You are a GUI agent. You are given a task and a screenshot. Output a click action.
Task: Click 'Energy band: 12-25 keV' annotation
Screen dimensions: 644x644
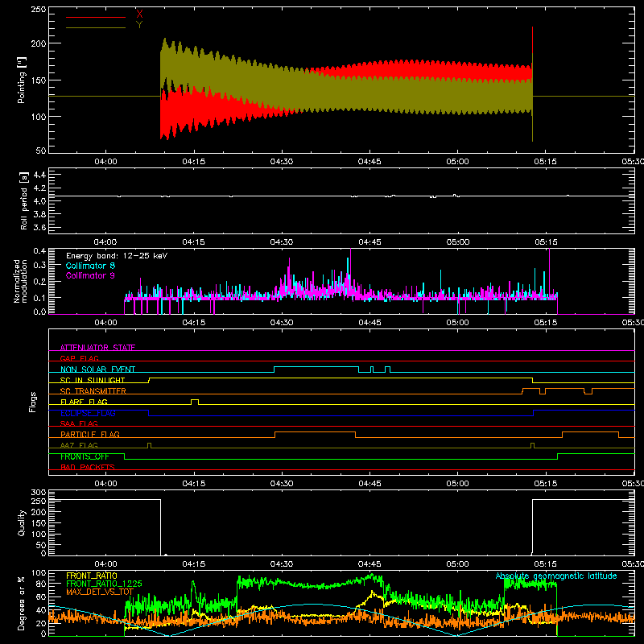coord(117,256)
